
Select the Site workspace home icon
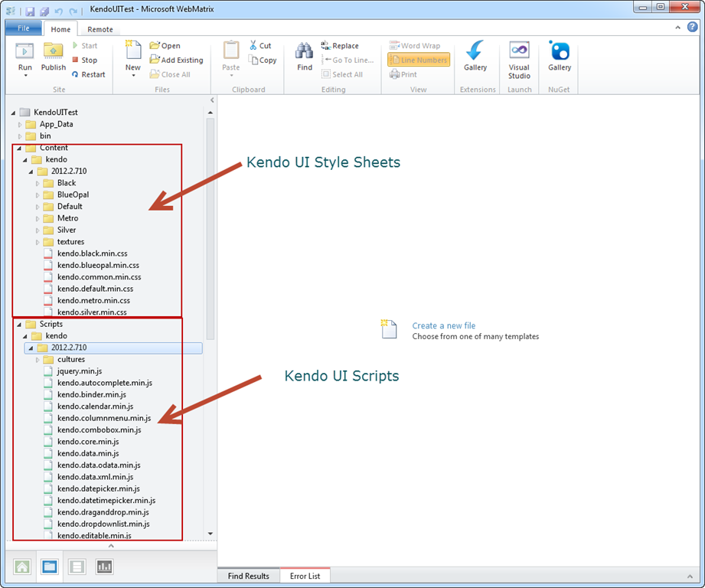tap(22, 567)
